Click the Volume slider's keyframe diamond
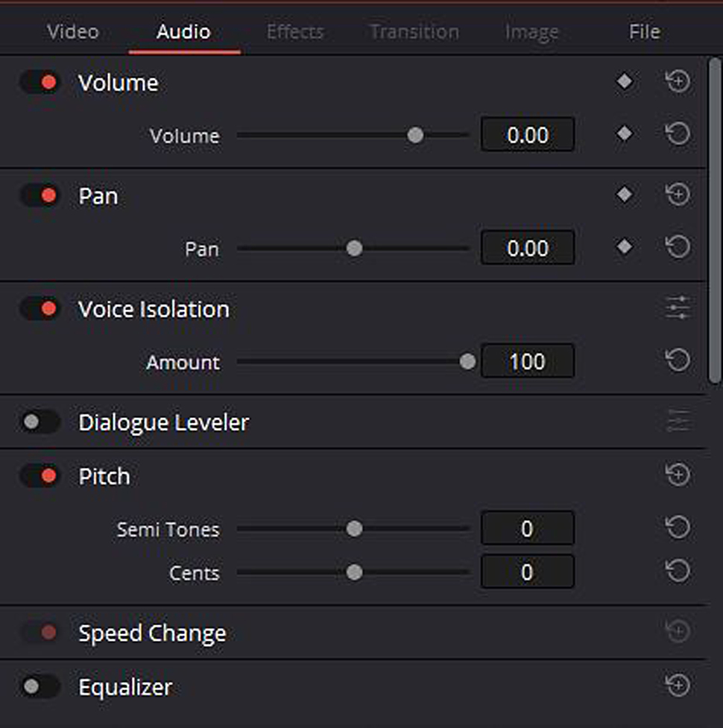The height and width of the screenshot is (728, 723). tap(624, 134)
